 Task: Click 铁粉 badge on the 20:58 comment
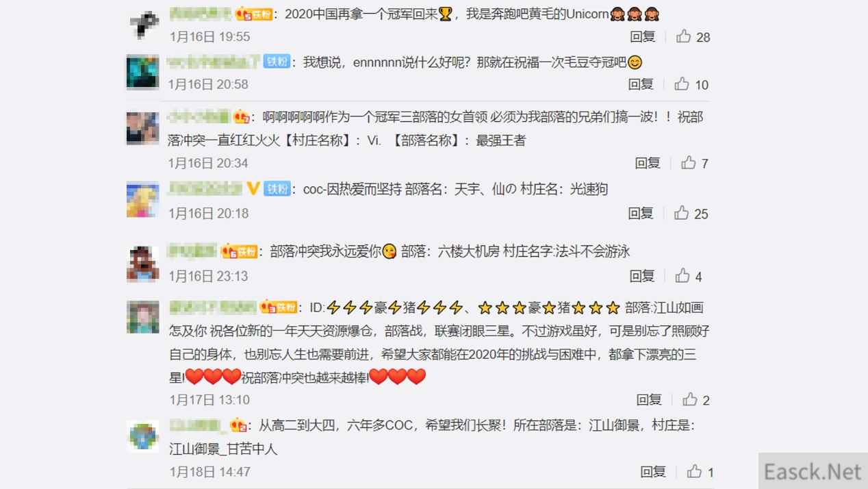277,61
